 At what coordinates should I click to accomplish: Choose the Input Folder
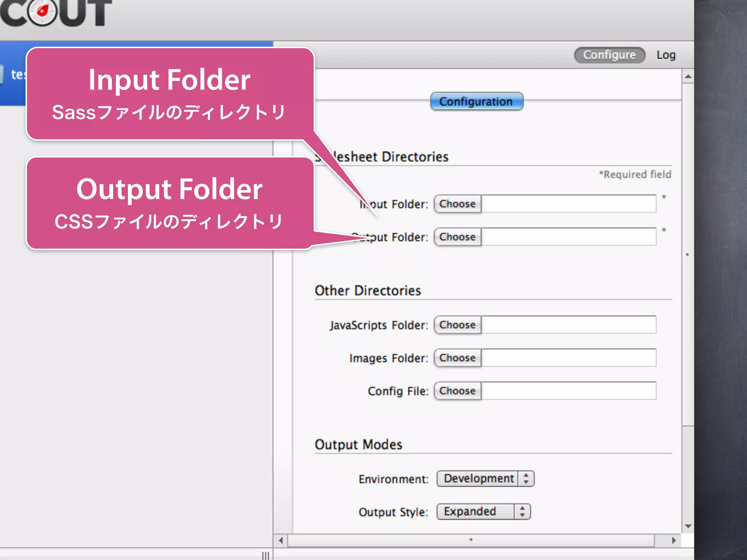pos(458,204)
